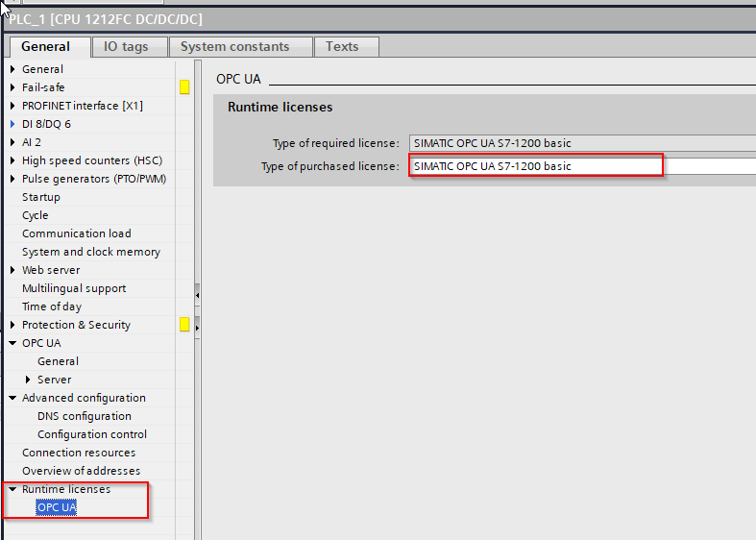This screenshot has width=756, height=540.
Task: Select Web server entry
Action: [51, 271]
